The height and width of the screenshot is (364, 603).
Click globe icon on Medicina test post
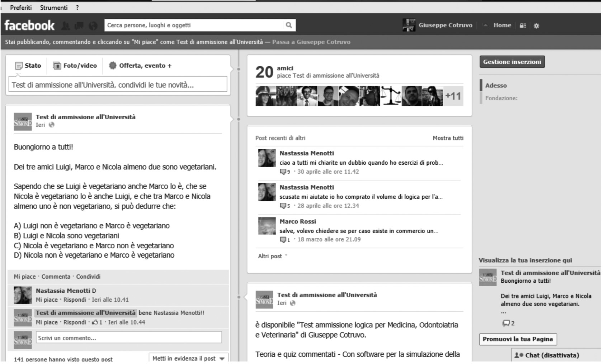(293, 303)
